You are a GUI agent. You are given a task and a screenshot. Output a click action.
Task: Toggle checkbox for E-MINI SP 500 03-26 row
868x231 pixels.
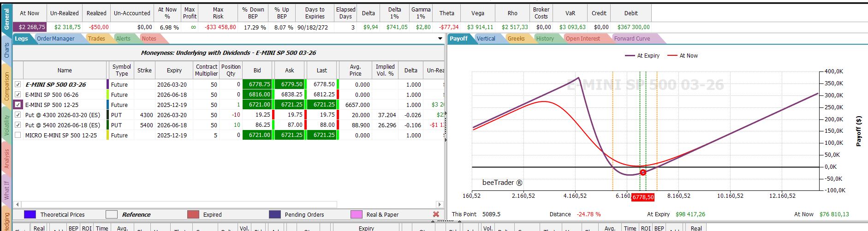[18, 84]
